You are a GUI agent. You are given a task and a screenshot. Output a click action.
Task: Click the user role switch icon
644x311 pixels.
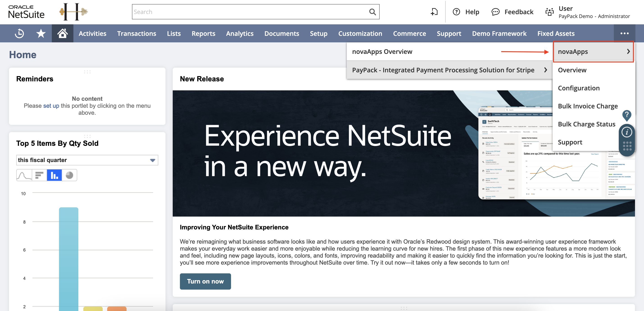coord(549,12)
